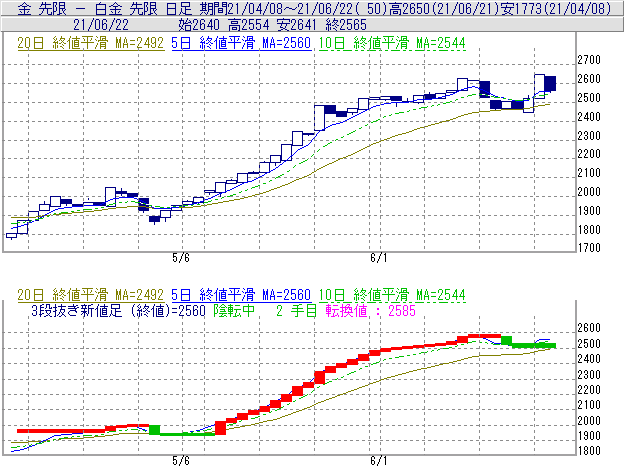This screenshot has height=473, width=624.
Task: Click the first candlestick at far left of upper chart
Action: click(x=12, y=236)
